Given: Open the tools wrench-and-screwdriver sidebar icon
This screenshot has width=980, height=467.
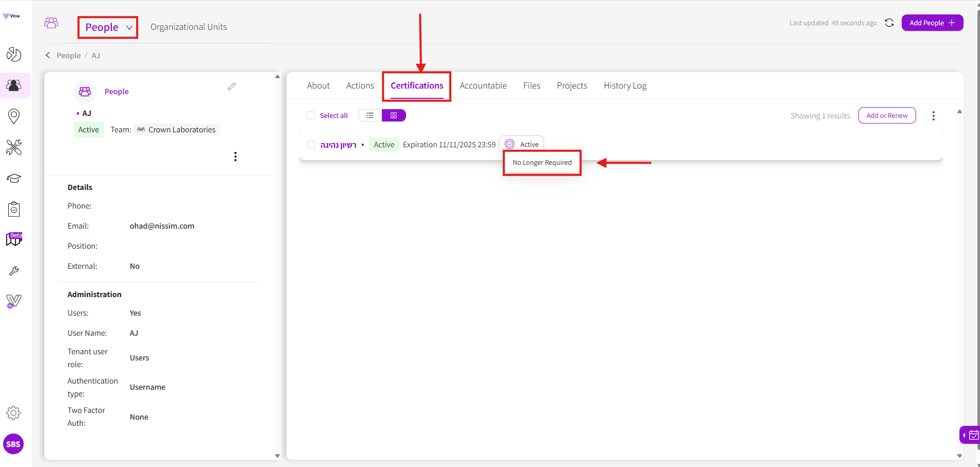Looking at the screenshot, I should tap(14, 147).
